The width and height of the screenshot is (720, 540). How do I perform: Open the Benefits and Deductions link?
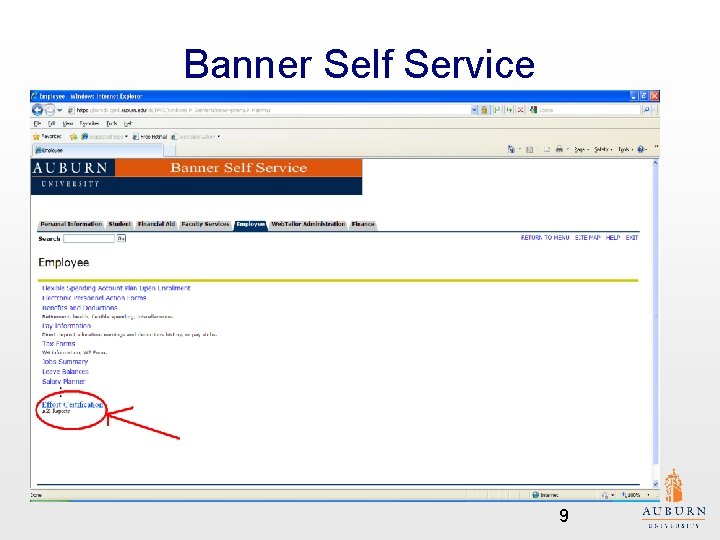(x=80, y=308)
